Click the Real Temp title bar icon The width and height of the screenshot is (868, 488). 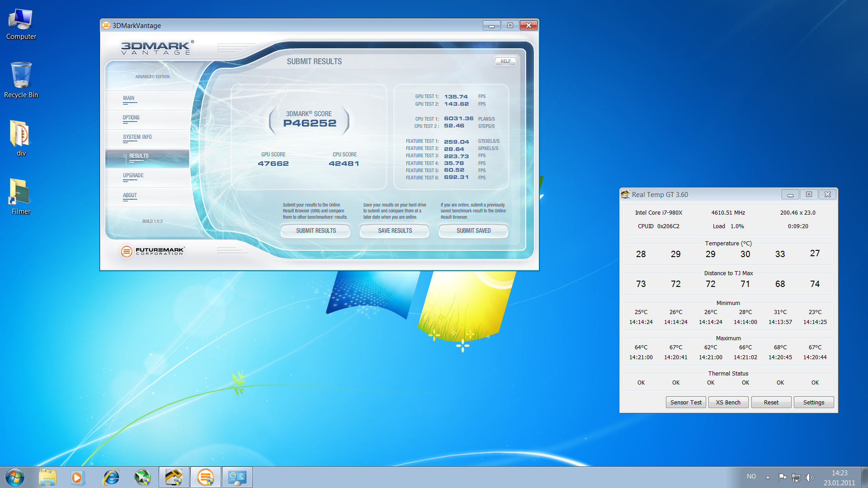pyautogui.click(x=625, y=194)
